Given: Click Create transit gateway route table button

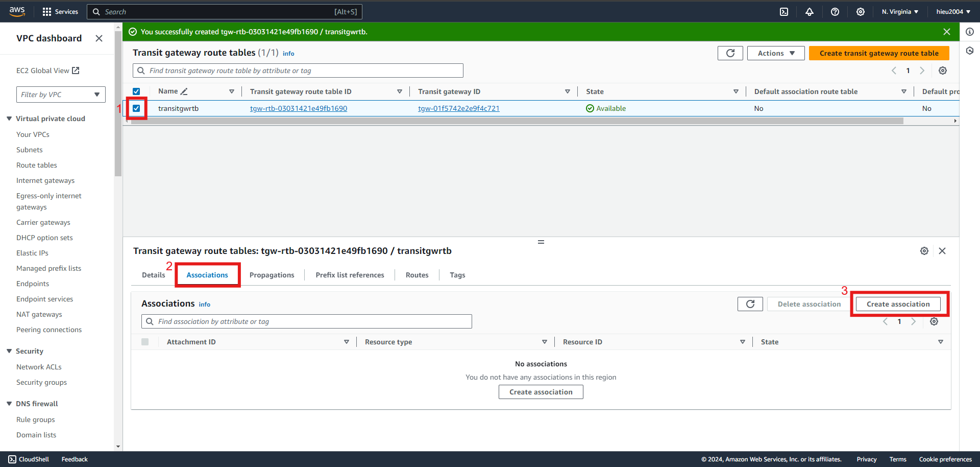Looking at the screenshot, I should tap(879, 53).
